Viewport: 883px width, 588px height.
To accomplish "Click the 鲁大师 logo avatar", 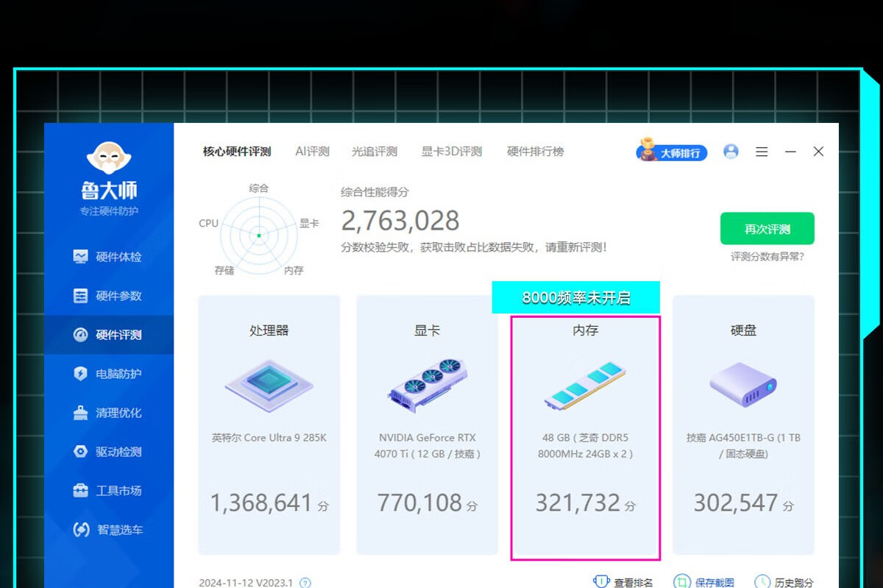I will 109,158.
